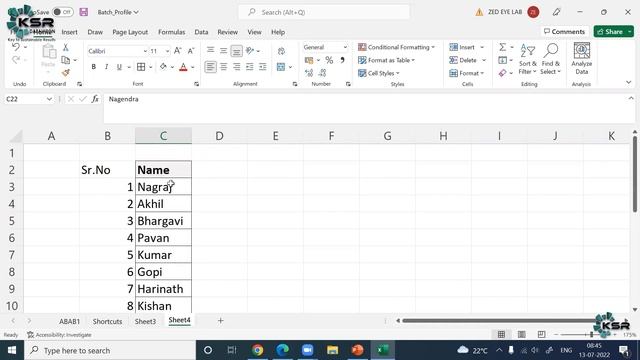Open the Data ribbon tab
Viewport: 640px width, 360px height.
(x=201, y=32)
